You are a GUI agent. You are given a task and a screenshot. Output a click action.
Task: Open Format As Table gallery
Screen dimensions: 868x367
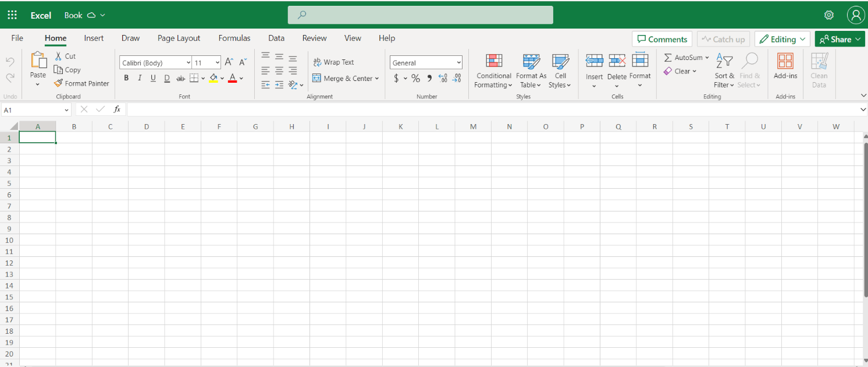pos(531,71)
